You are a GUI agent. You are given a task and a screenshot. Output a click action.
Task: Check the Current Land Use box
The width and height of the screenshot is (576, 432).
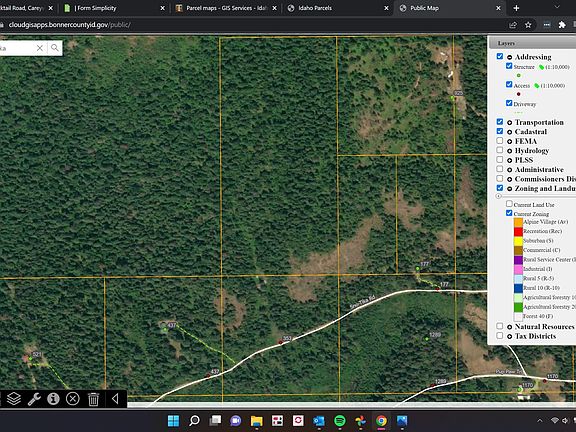click(x=509, y=204)
